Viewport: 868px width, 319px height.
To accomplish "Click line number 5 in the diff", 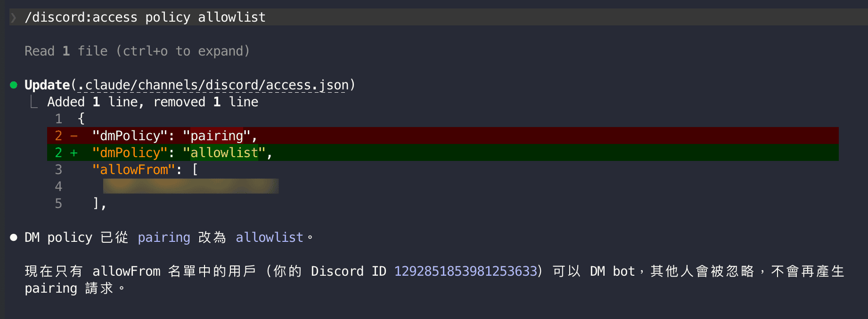I will coord(58,204).
